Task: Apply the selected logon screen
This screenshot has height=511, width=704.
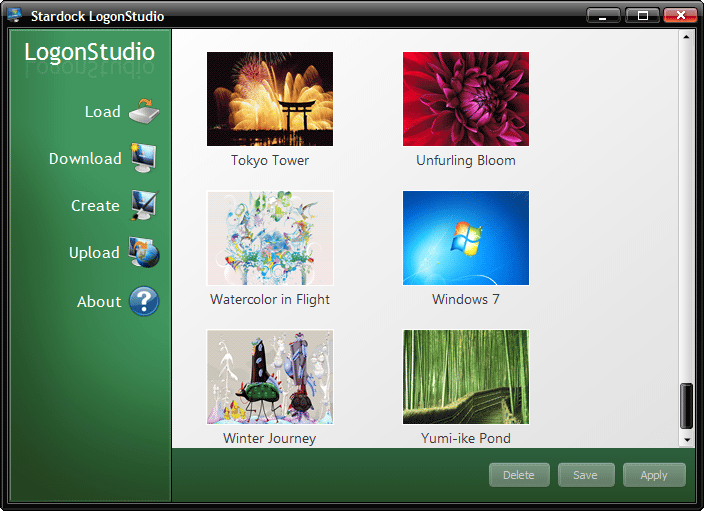Action: click(x=654, y=475)
